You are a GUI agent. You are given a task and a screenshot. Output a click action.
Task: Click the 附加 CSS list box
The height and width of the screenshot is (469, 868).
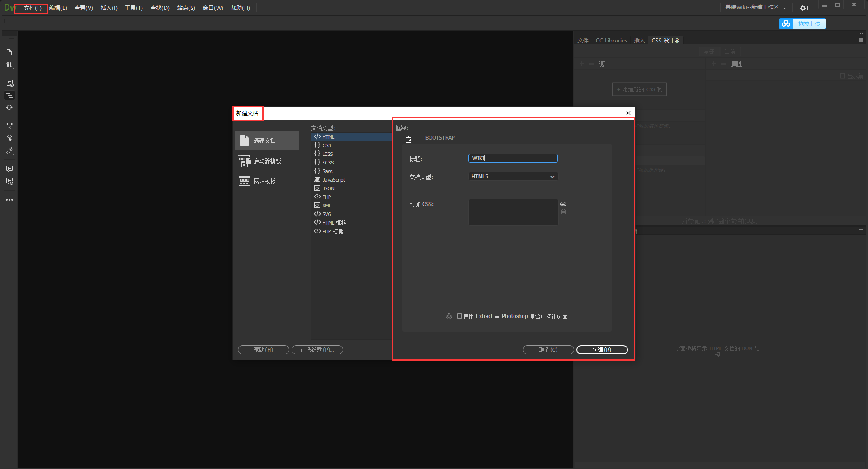pos(513,212)
